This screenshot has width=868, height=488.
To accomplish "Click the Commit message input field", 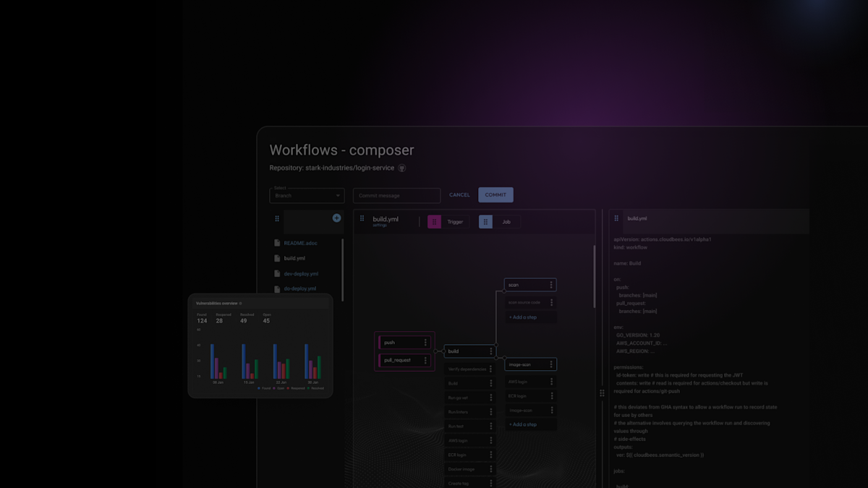I will click(396, 195).
